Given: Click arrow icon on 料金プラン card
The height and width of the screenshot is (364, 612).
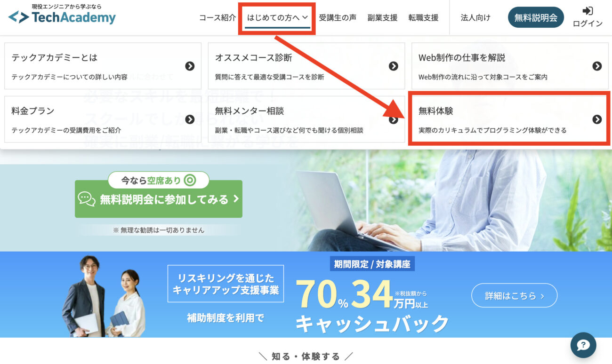Looking at the screenshot, I should coord(190,119).
